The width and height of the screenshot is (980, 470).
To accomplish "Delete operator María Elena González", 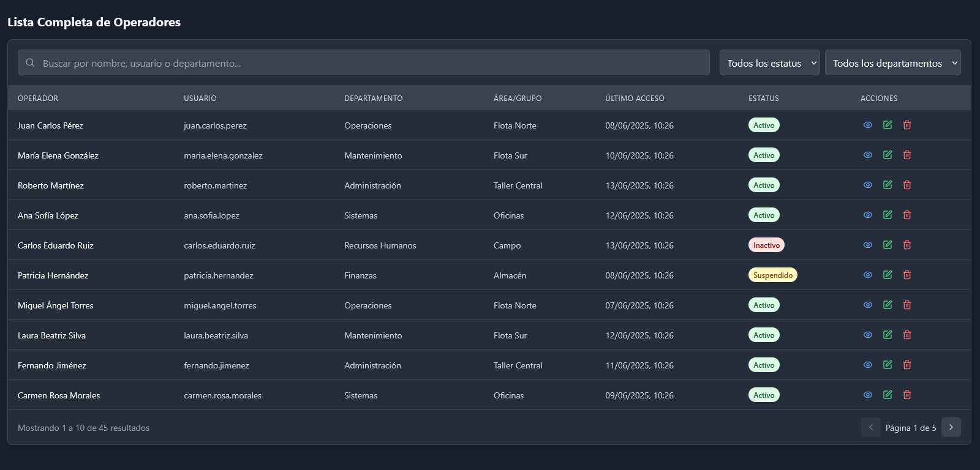I will (x=907, y=155).
